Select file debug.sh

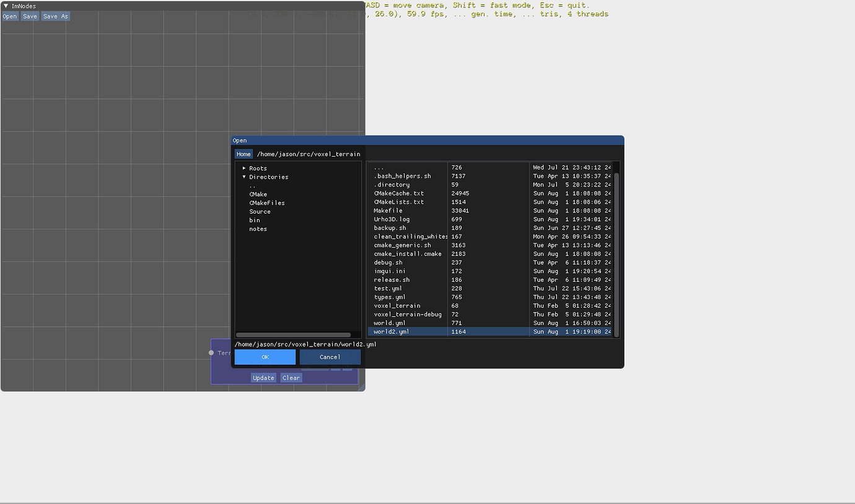[489, 263]
